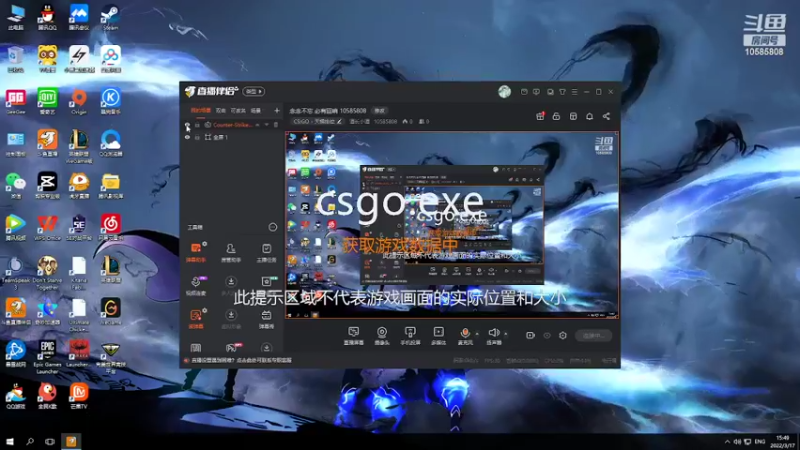The height and width of the screenshot is (450, 800).
Task: Open 房管助手 room manager tool
Action: tap(231, 253)
